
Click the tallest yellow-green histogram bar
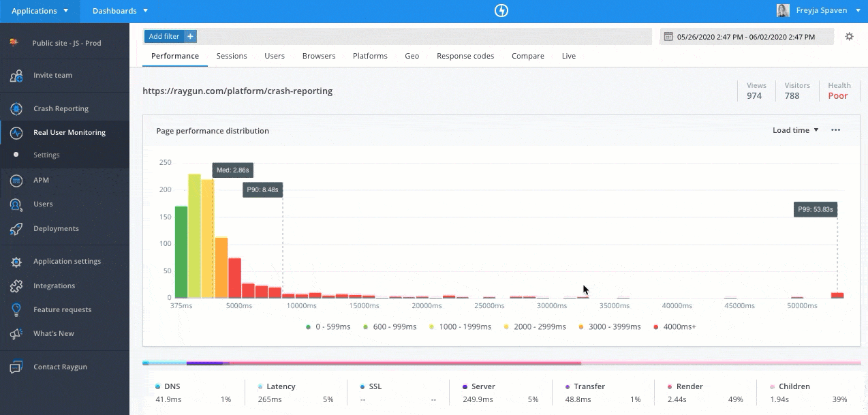195,236
